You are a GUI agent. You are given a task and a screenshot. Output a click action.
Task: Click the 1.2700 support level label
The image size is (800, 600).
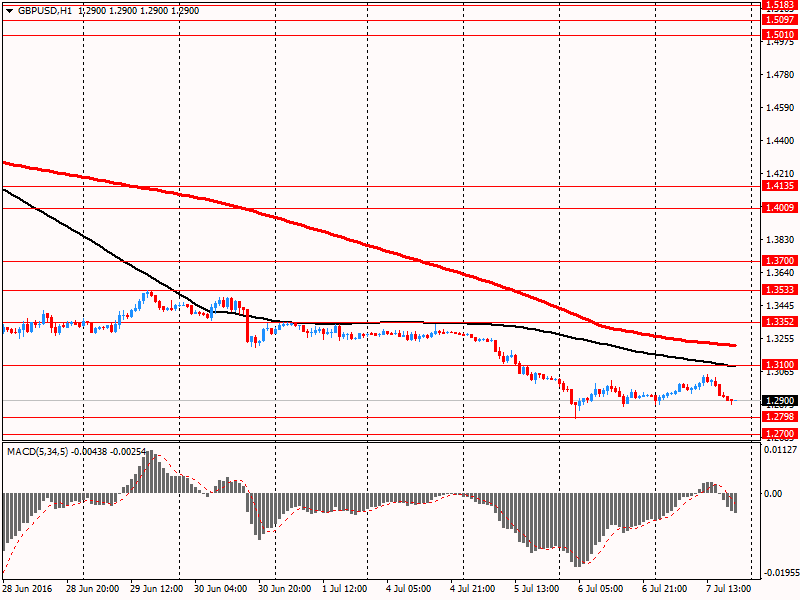pos(778,434)
